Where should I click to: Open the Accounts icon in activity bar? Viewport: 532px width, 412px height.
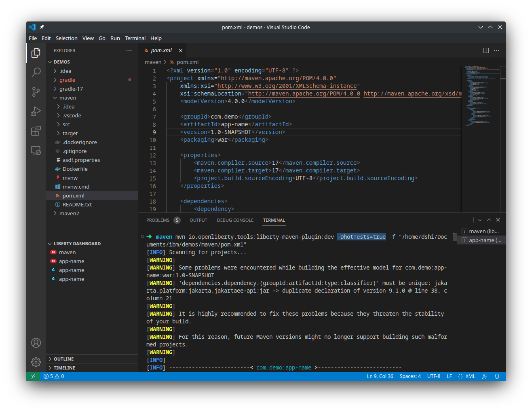[36, 343]
